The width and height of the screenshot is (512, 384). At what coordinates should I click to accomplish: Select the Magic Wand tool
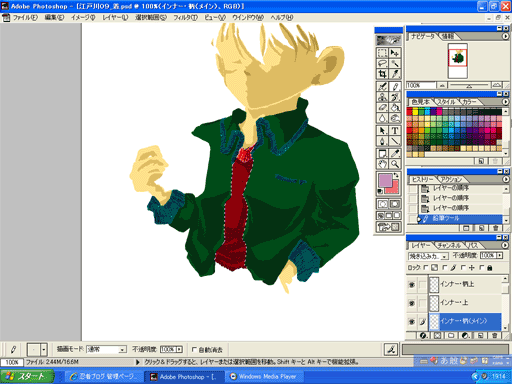click(395, 63)
